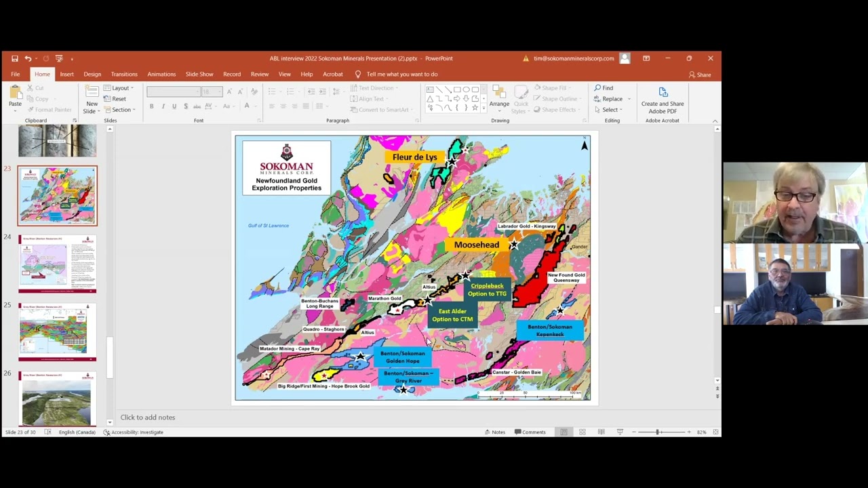Switch to Slide Sorter view
This screenshot has width=868, height=488.
click(583, 432)
